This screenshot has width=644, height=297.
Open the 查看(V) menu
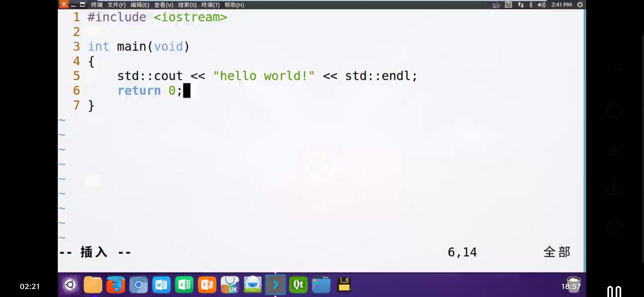click(x=163, y=5)
